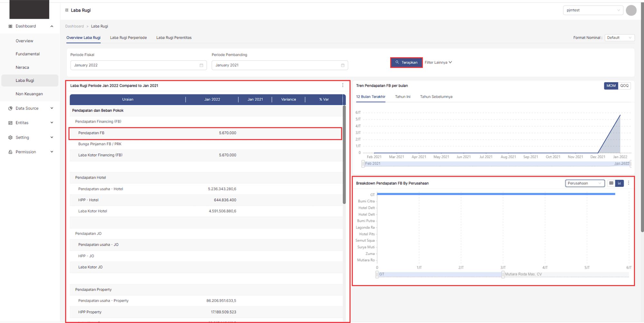This screenshot has height=323, width=644.
Task: Toggle trend chart to MOM
Action: (x=611, y=86)
